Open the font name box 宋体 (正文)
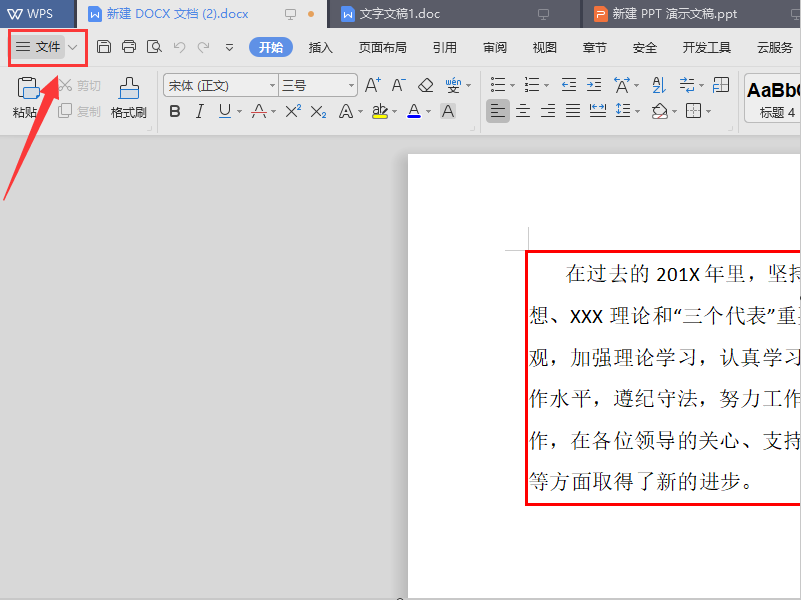The width and height of the screenshot is (801, 600). tap(221, 85)
